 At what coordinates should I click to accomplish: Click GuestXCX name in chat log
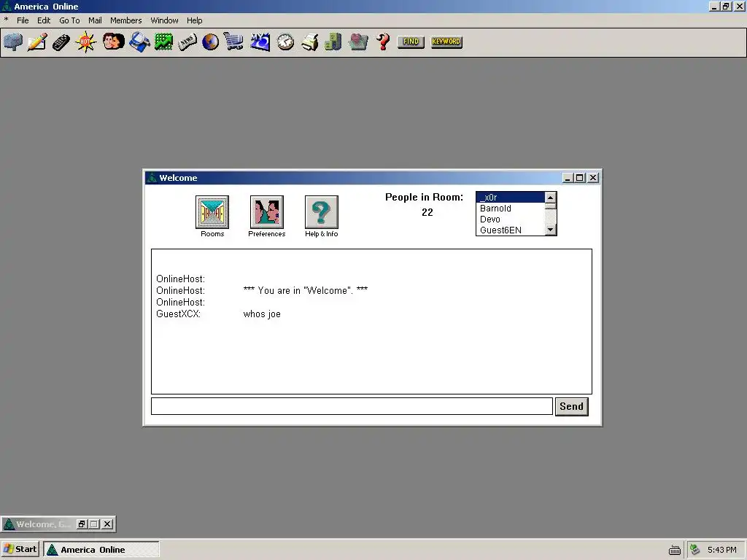178,314
